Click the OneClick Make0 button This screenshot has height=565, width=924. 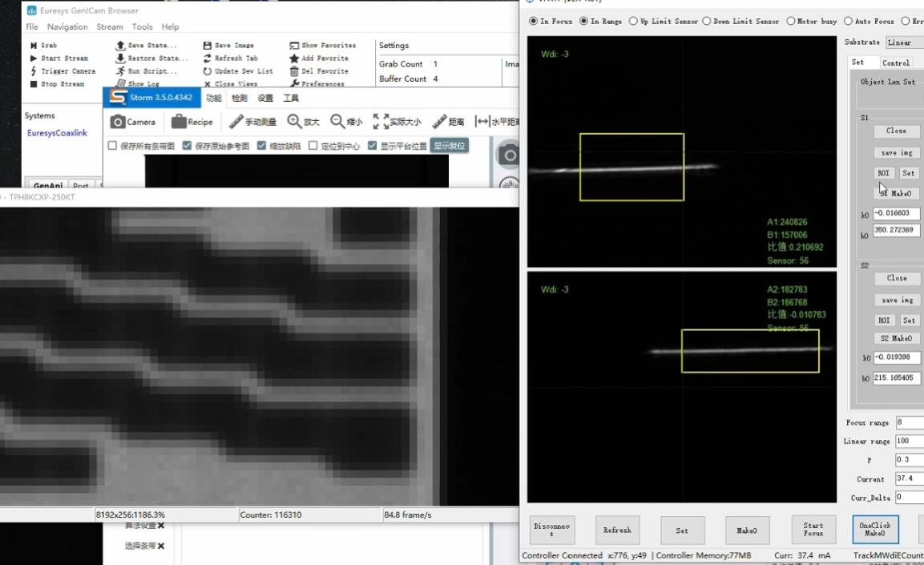click(x=875, y=530)
